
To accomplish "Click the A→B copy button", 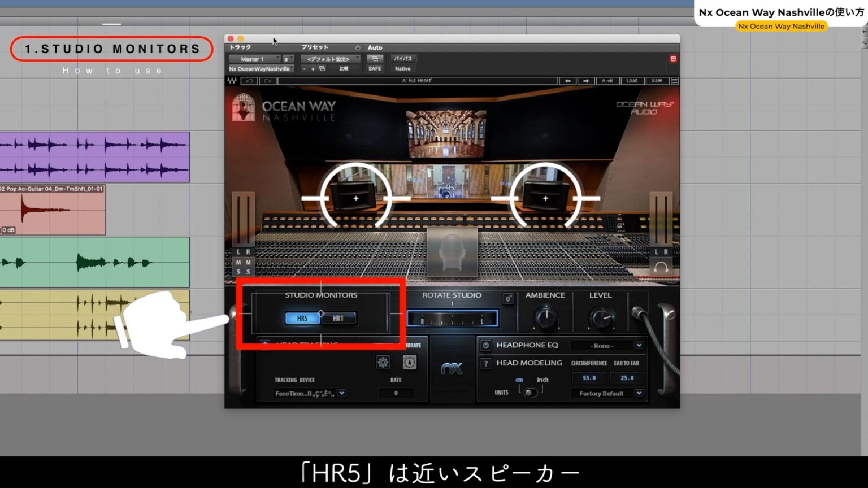I will click(x=607, y=81).
